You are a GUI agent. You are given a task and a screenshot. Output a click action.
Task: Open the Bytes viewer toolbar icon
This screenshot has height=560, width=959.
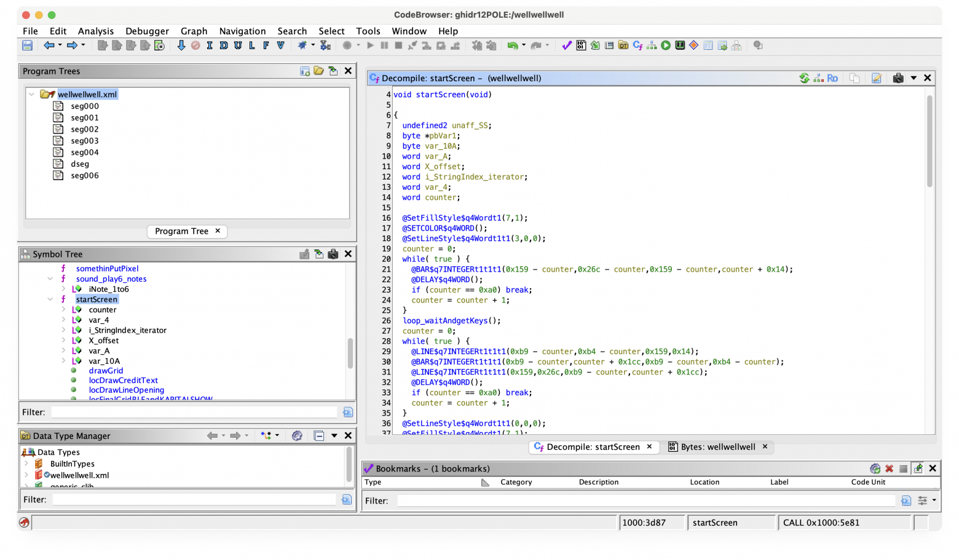click(581, 45)
